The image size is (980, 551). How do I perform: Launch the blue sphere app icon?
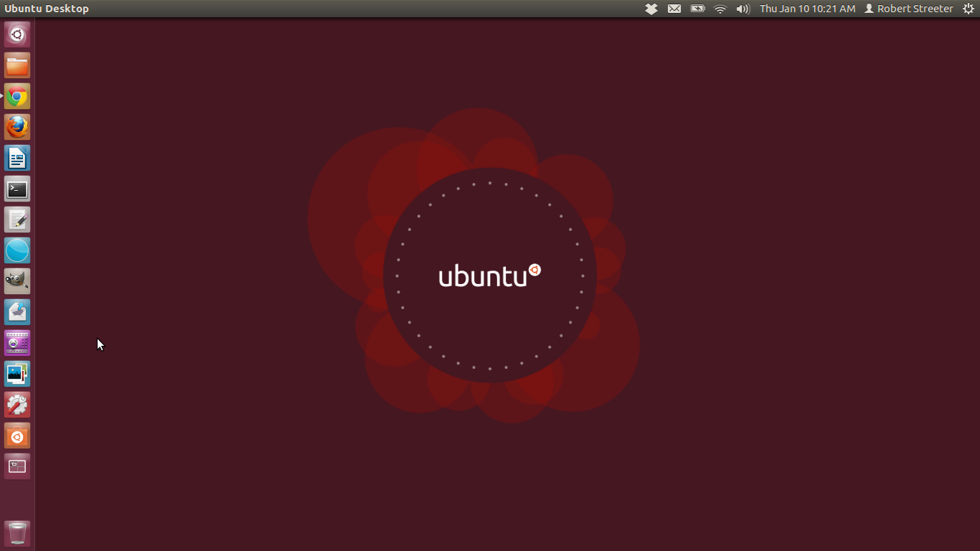pos(17,250)
